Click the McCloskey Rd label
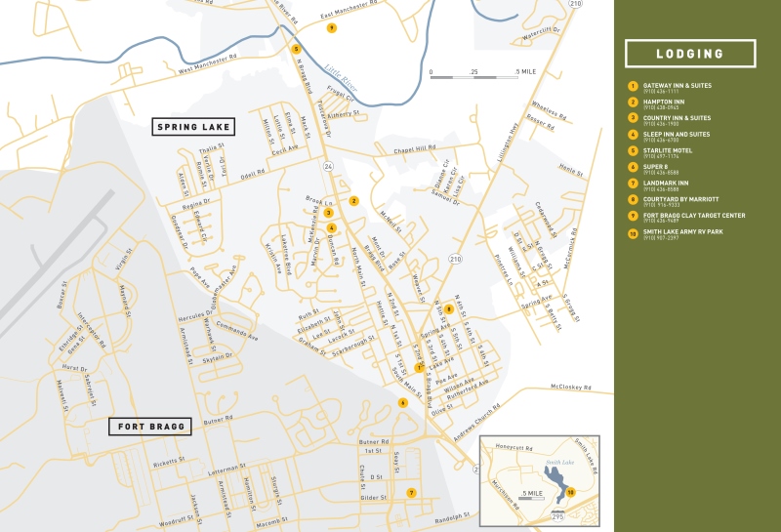This screenshot has height=532, width=781. [571, 388]
